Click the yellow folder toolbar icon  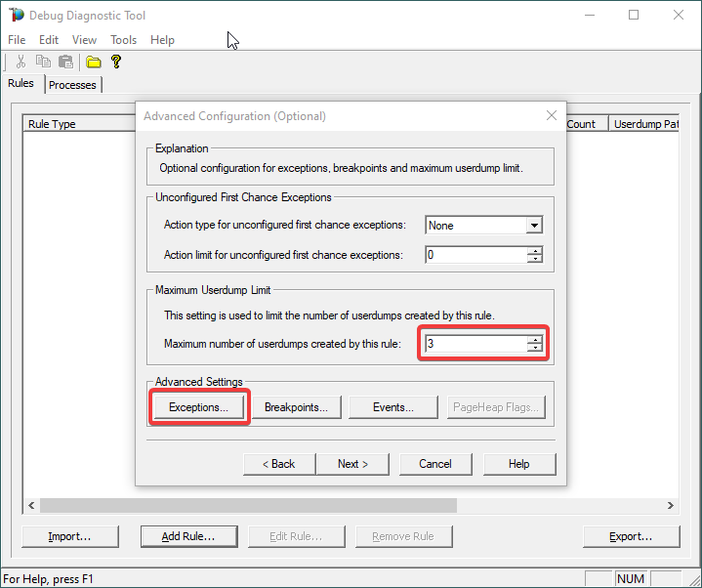pyautogui.click(x=94, y=63)
